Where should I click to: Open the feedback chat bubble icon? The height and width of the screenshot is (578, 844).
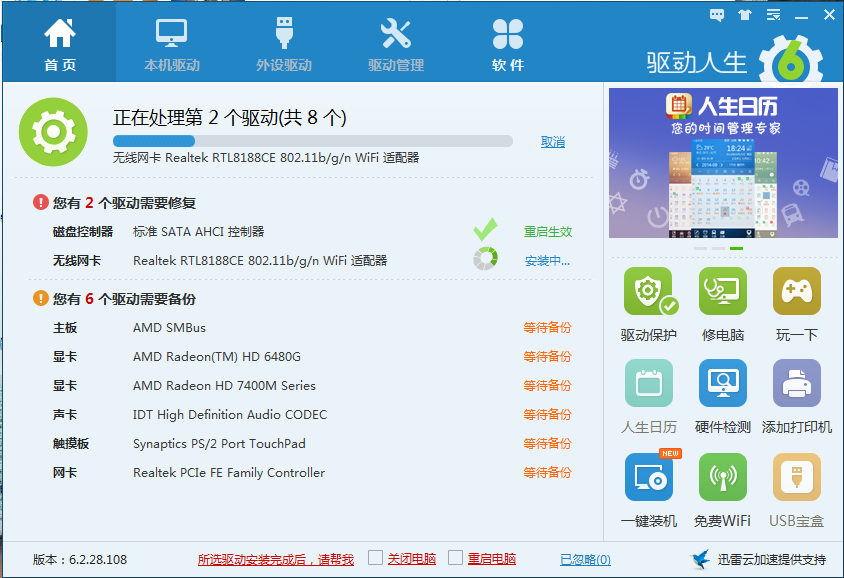point(716,15)
